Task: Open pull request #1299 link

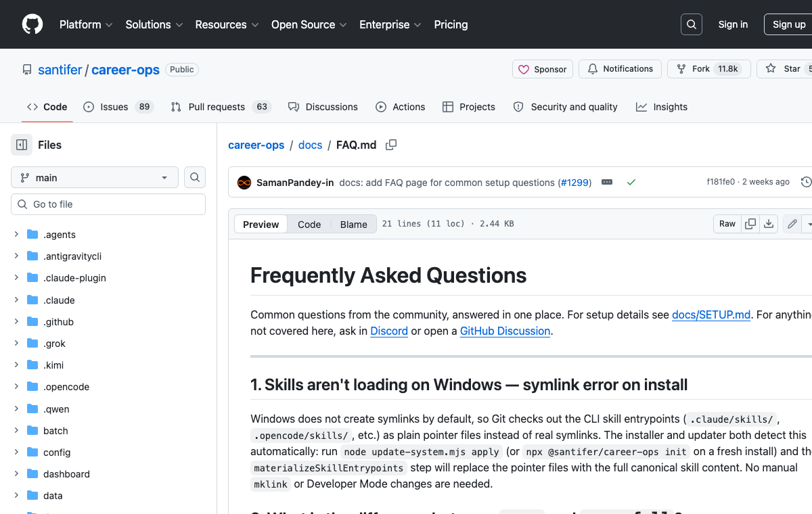Action: click(575, 183)
